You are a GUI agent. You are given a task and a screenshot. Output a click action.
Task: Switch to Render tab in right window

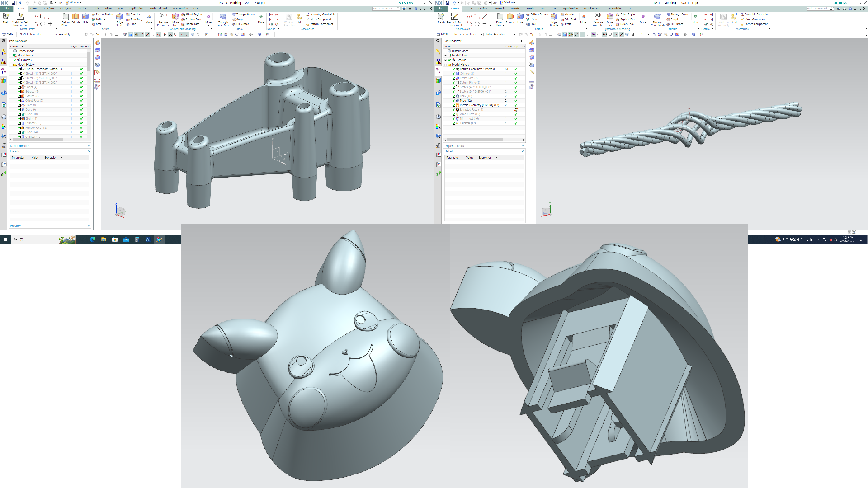point(516,8)
